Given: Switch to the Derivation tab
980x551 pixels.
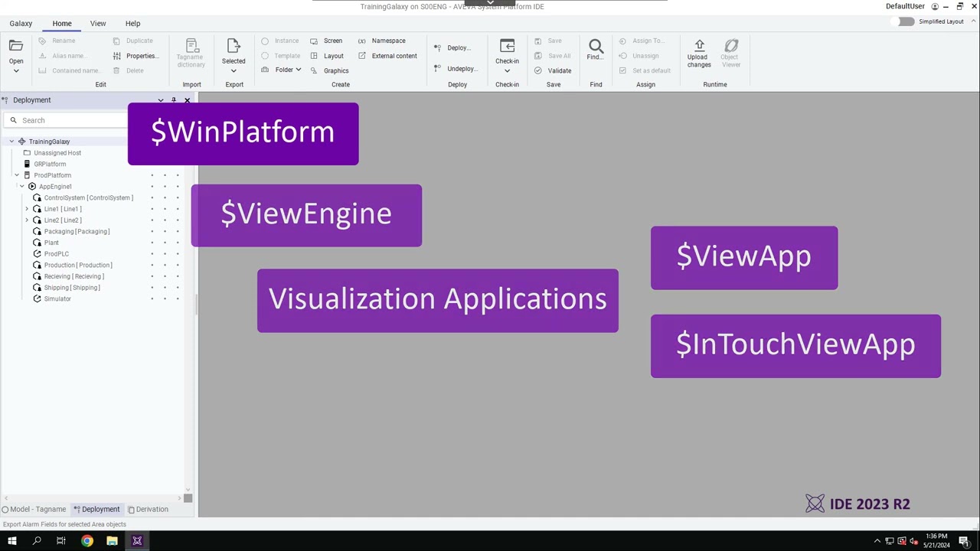Looking at the screenshot, I should [148, 509].
